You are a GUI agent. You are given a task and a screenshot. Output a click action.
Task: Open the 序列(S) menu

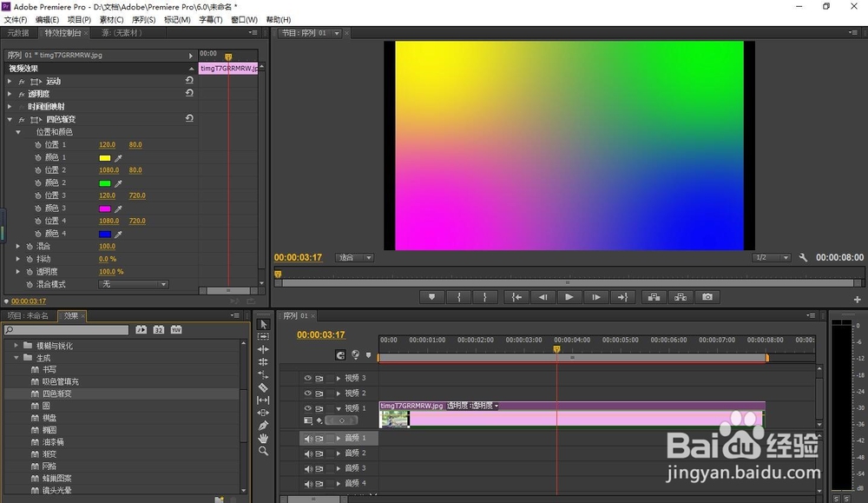(x=143, y=19)
